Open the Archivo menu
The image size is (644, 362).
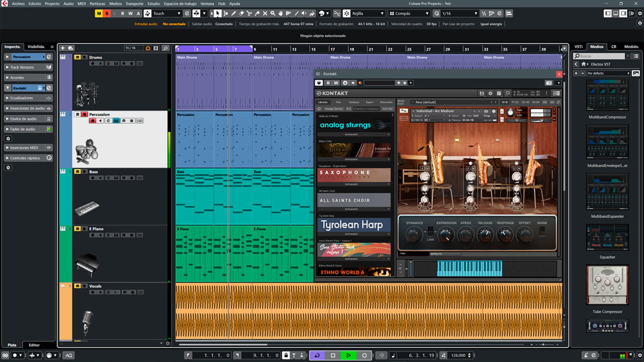(x=18, y=3)
